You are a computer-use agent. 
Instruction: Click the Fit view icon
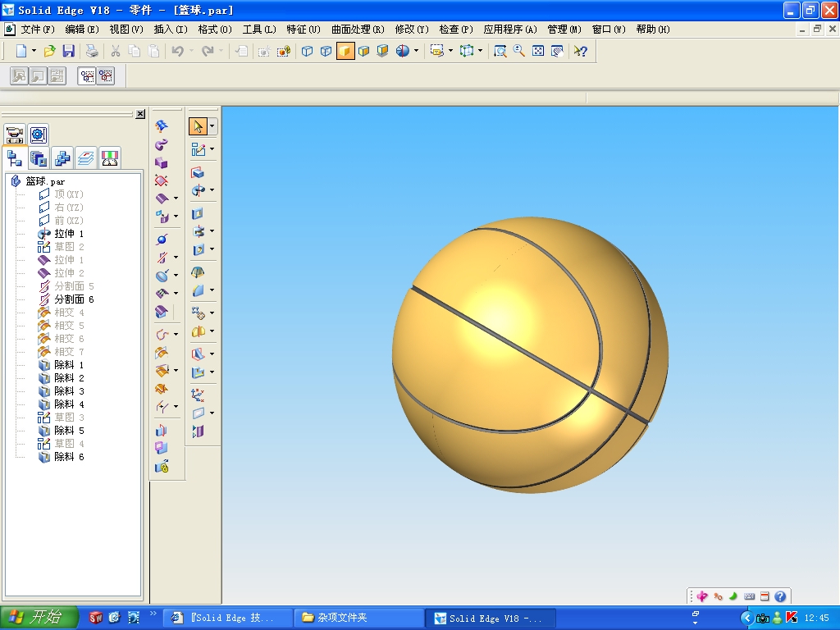click(x=538, y=51)
